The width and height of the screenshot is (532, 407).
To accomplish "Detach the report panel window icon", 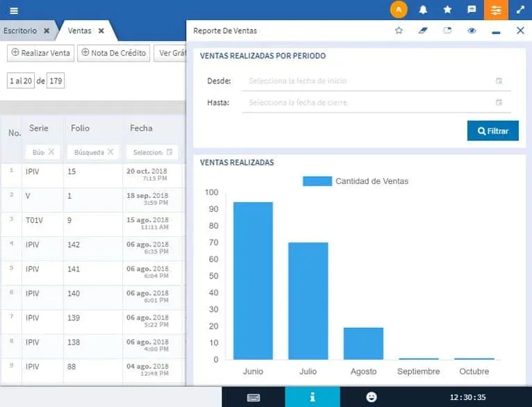I will [447, 31].
